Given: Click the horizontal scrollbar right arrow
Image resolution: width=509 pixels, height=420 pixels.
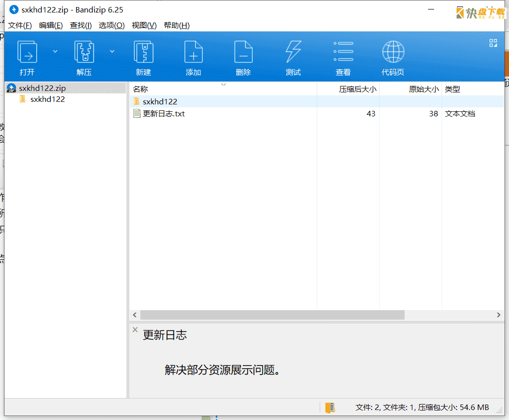Looking at the screenshot, I should [x=499, y=315].
